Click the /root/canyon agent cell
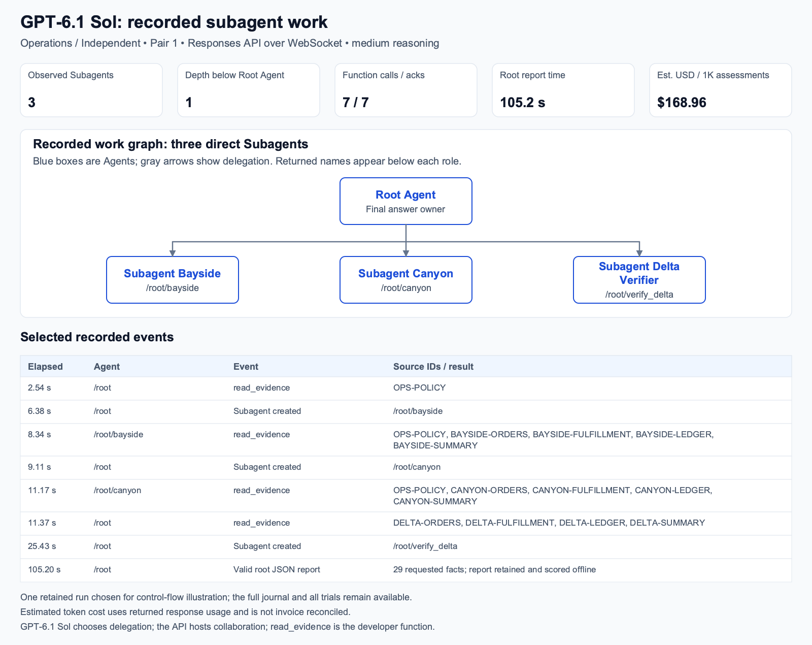The width and height of the screenshot is (812, 645). coord(117,491)
